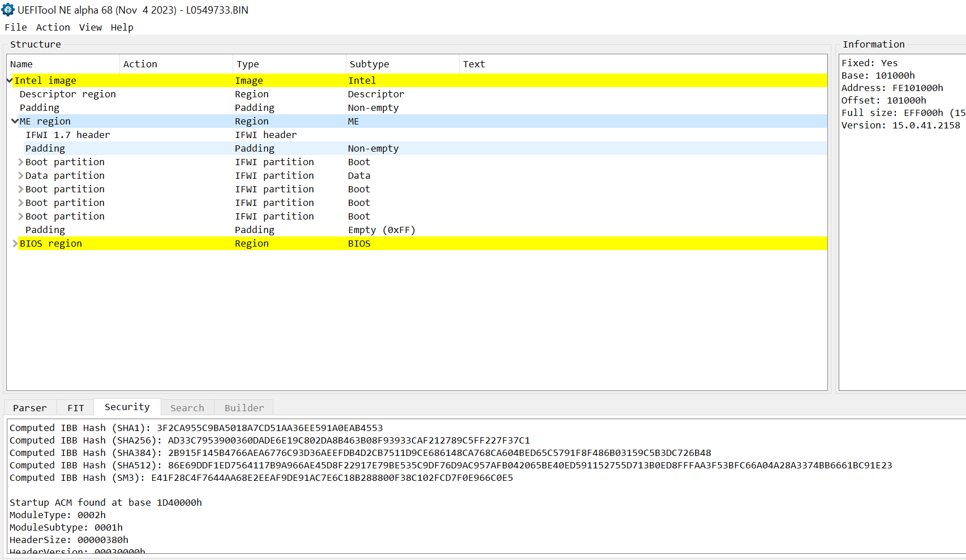
Task: Select the Security tab
Action: [x=127, y=407]
